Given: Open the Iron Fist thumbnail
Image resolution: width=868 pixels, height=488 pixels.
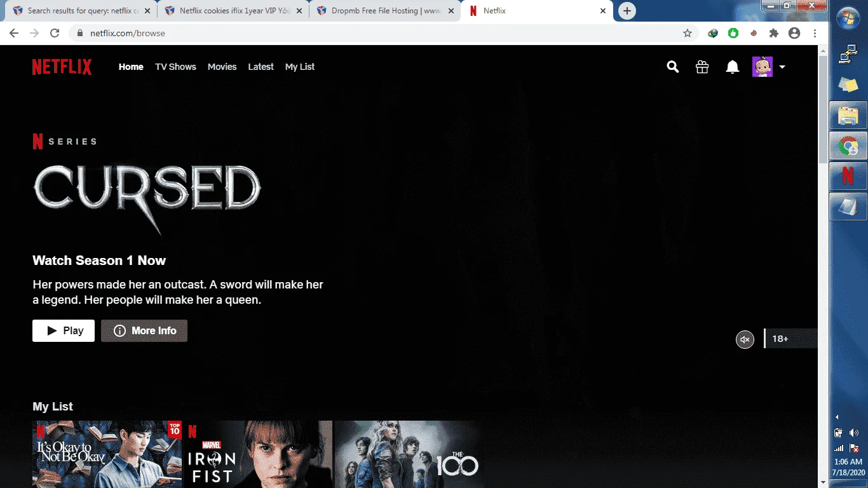Looking at the screenshot, I should click(x=257, y=454).
